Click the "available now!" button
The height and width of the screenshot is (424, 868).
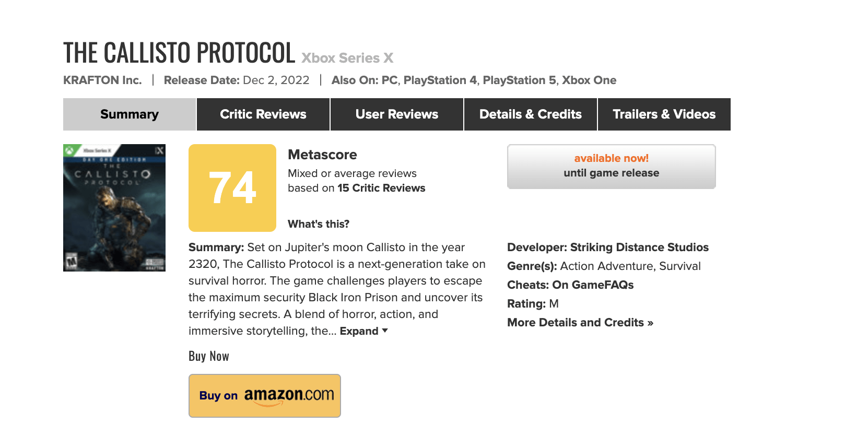(x=611, y=166)
